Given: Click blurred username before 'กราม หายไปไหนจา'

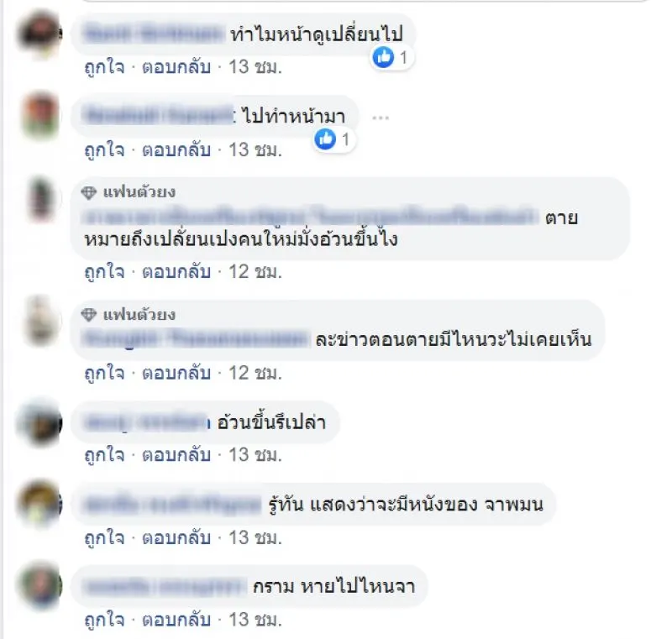Looking at the screenshot, I should [x=164, y=587].
